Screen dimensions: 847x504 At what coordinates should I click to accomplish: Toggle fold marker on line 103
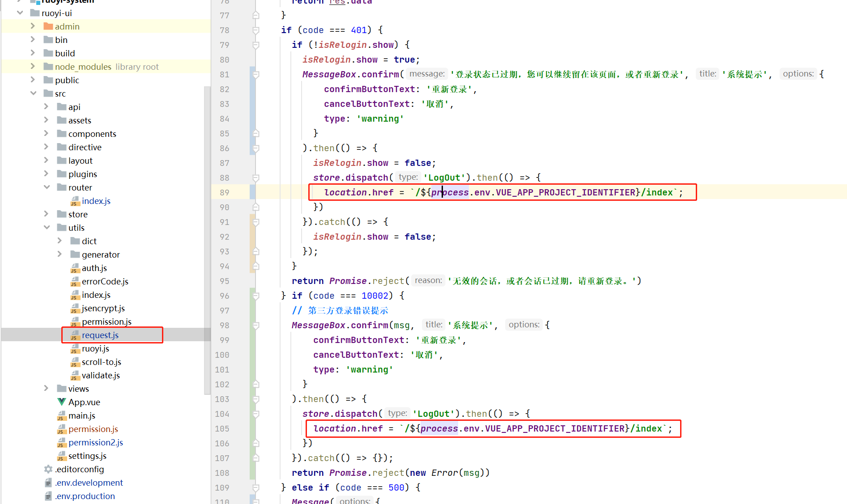point(256,399)
